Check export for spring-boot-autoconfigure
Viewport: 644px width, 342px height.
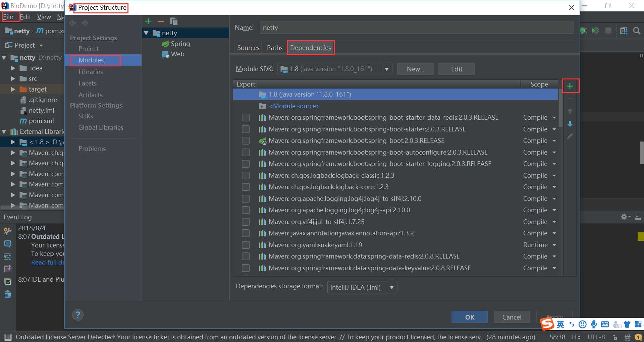click(x=246, y=152)
